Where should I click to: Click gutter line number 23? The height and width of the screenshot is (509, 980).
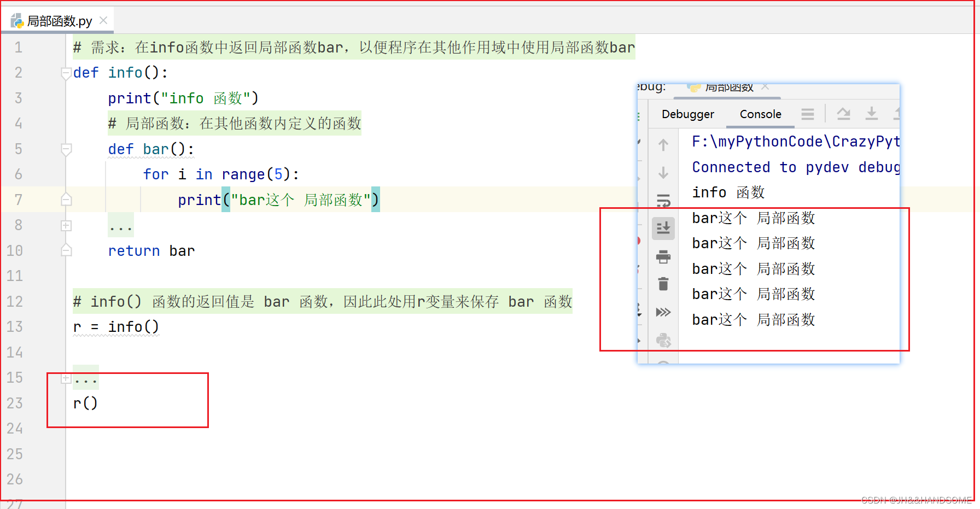click(15, 403)
